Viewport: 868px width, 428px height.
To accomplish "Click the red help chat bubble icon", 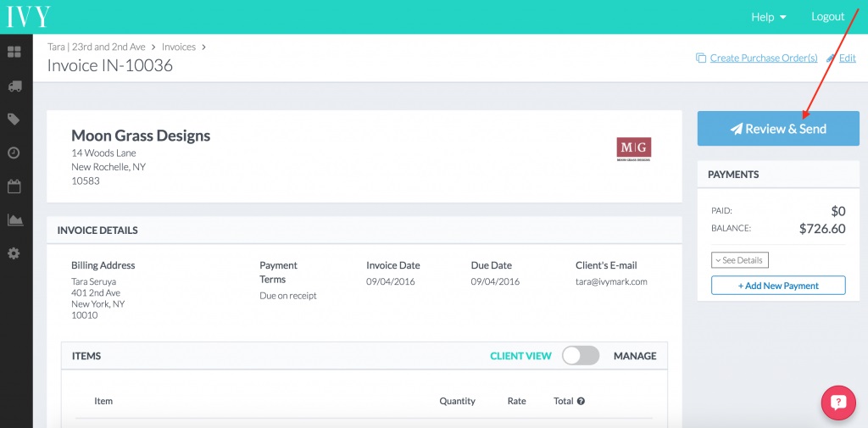I will coord(838,402).
